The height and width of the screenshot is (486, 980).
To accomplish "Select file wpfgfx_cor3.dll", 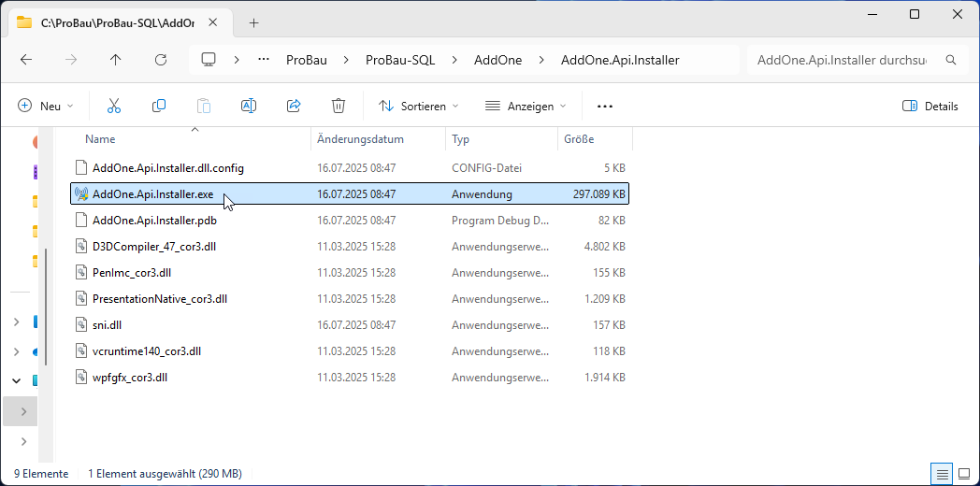I will pyautogui.click(x=350, y=378).
